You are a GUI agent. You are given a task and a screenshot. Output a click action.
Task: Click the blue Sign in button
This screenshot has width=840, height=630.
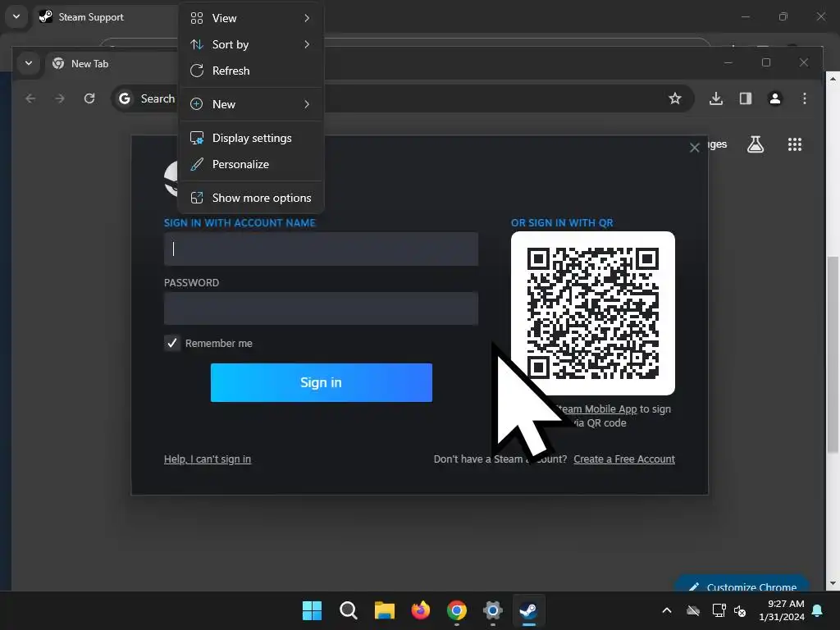322,382
